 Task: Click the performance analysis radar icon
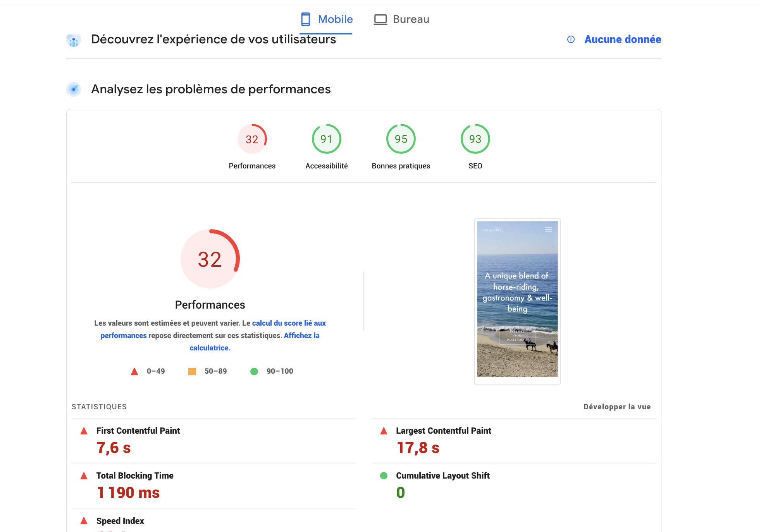(74, 89)
